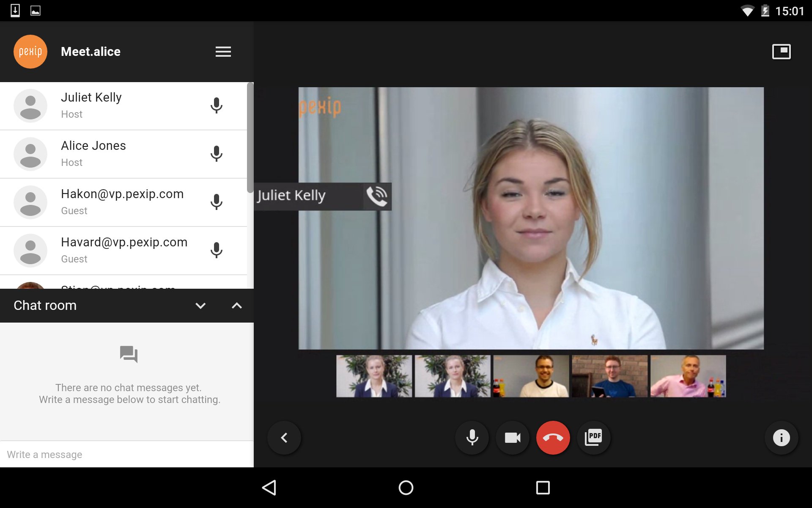The image size is (812, 508).
Task: Mute Hakon@vp.pexip.com participant microphone
Action: [216, 202]
